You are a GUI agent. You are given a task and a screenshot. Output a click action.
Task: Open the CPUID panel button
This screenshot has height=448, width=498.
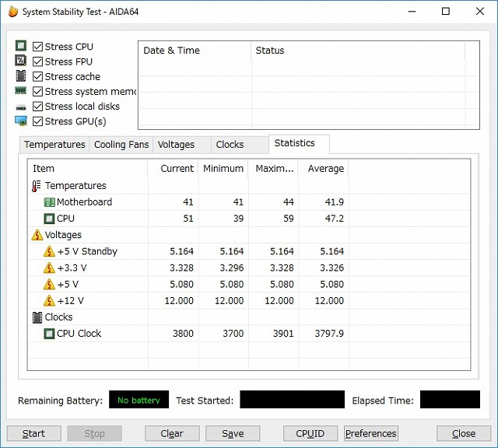310,433
